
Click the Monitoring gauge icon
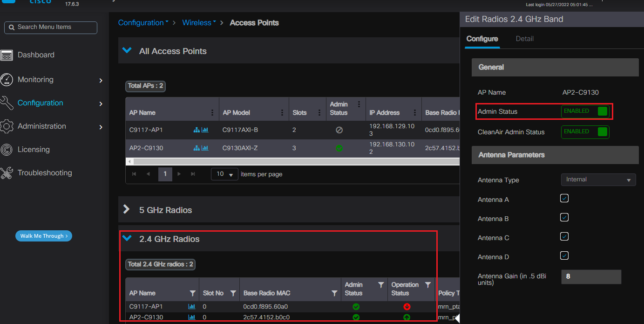point(7,80)
